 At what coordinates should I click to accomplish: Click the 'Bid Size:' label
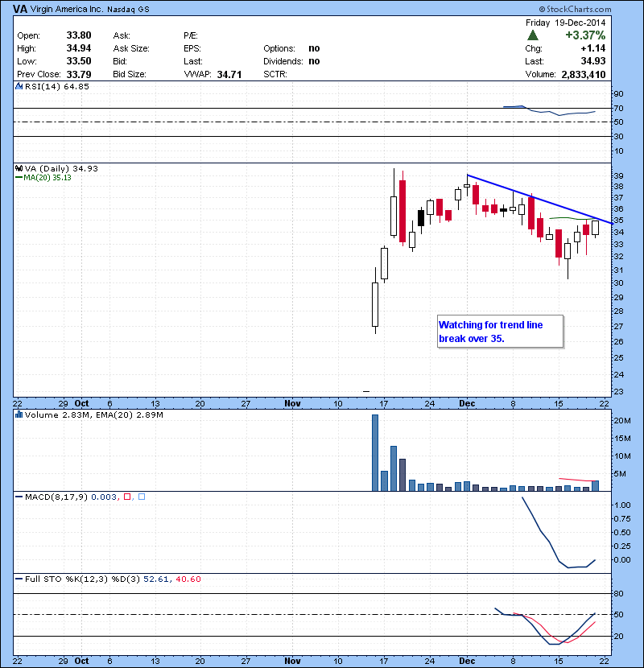[x=130, y=74]
